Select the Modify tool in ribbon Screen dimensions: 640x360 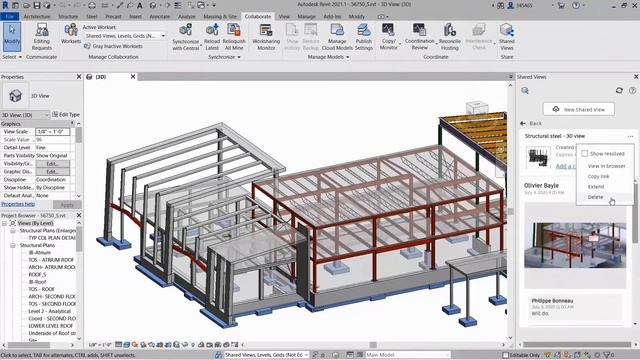pyautogui.click(x=12, y=37)
